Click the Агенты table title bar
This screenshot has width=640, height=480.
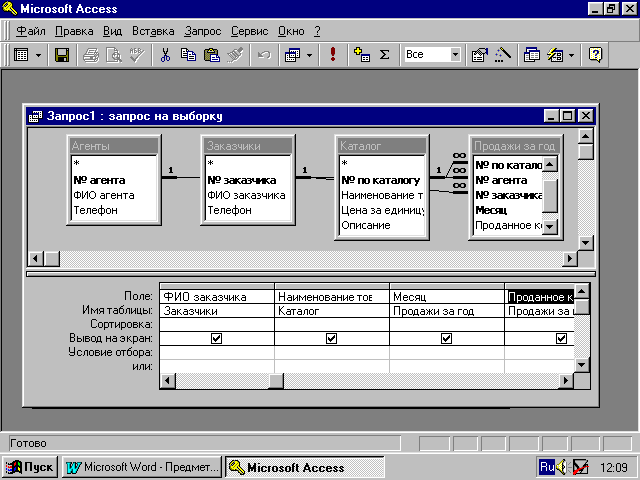114,146
